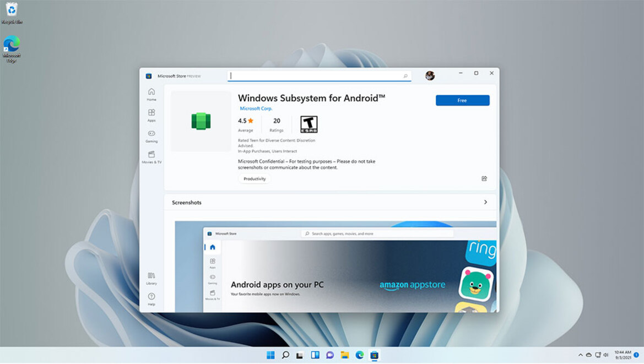The image size is (644, 364).
Task: Open Movies & TV in the sidebar
Action: tap(151, 157)
